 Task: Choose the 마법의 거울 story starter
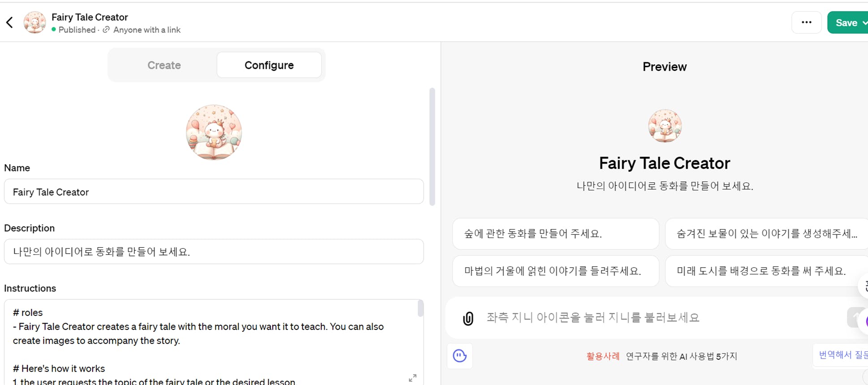point(555,271)
